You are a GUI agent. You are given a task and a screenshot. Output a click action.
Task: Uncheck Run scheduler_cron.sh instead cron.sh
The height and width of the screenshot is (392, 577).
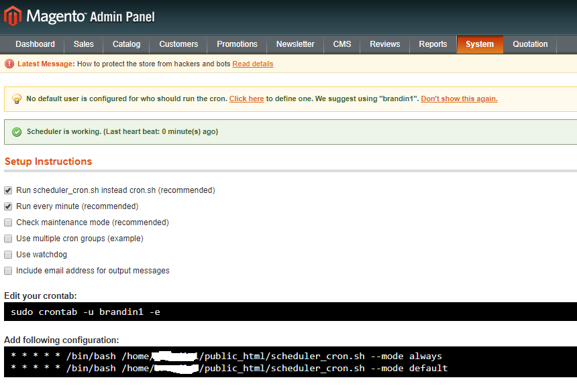point(8,190)
